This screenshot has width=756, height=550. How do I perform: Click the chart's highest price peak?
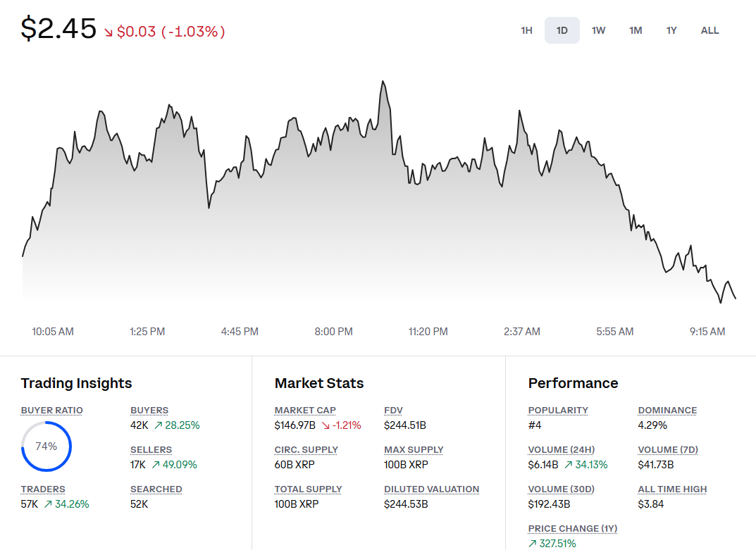coord(383,83)
